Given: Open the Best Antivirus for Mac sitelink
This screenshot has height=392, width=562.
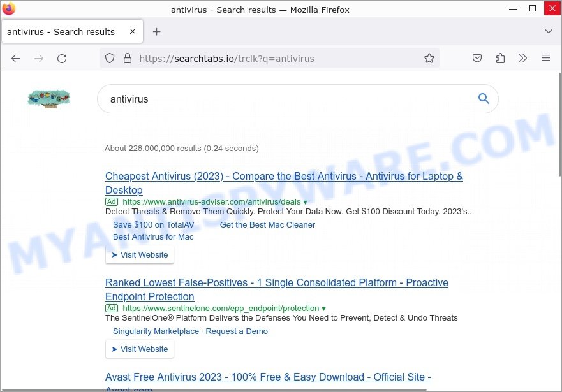Looking at the screenshot, I should pos(153,237).
